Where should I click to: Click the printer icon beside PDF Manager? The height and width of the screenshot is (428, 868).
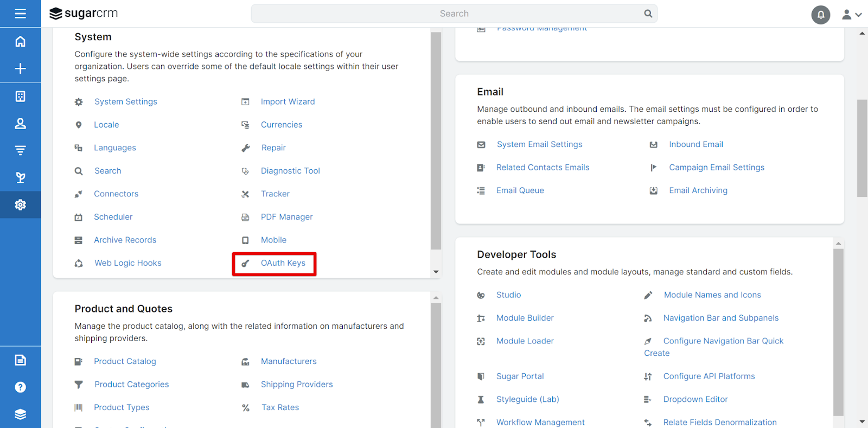[245, 218]
